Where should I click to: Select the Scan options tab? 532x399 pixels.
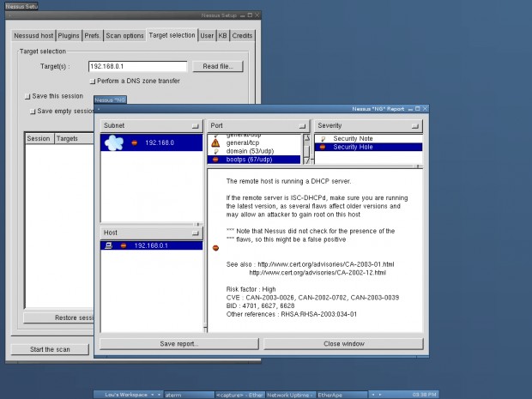124,36
